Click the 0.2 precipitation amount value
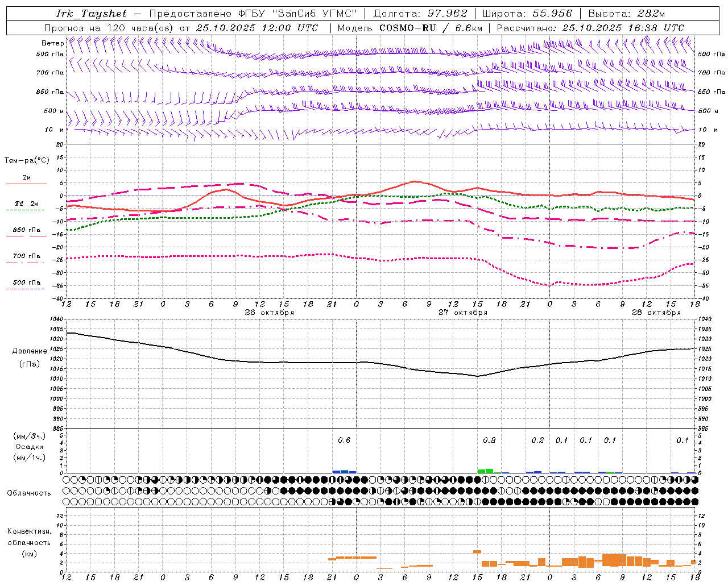Viewport: 728px width, 582px height. [537, 440]
